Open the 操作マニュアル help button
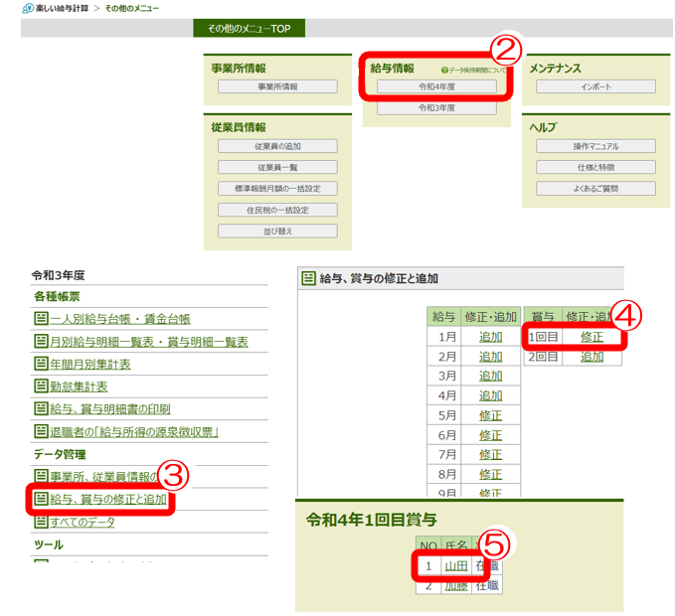 [594, 146]
